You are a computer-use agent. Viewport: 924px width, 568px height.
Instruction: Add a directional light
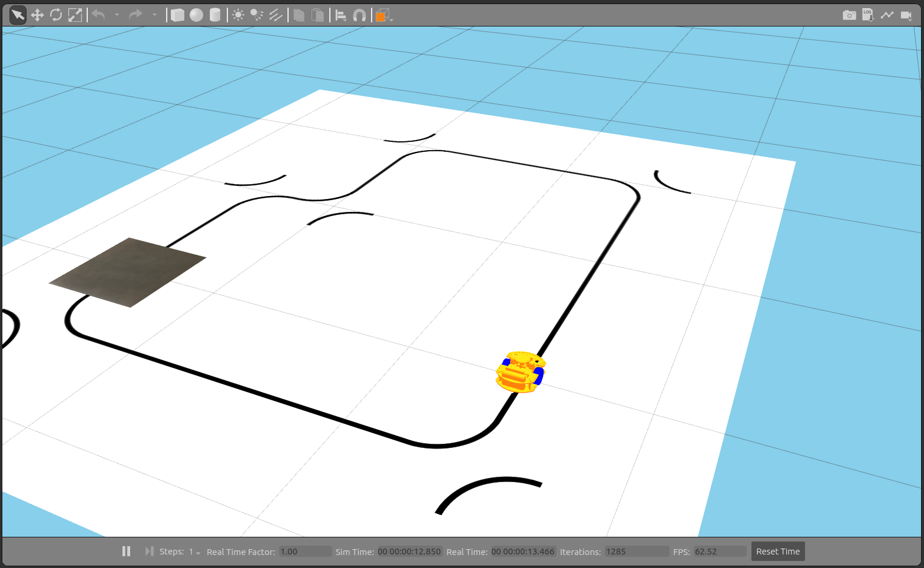[276, 15]
